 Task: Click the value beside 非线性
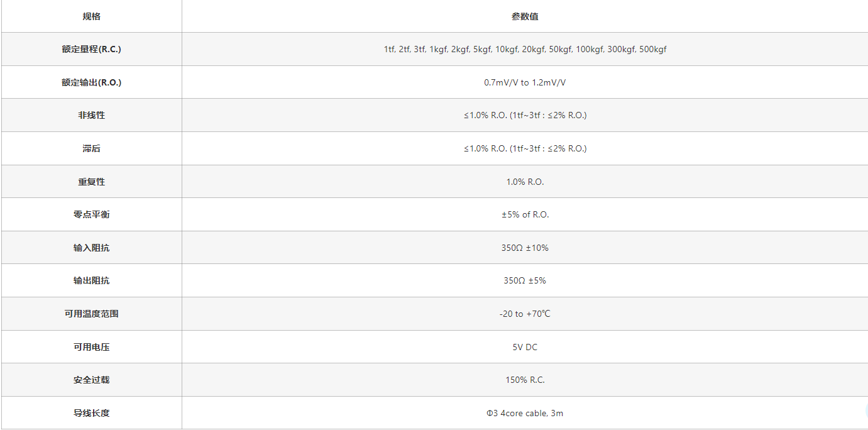point(525,116)
